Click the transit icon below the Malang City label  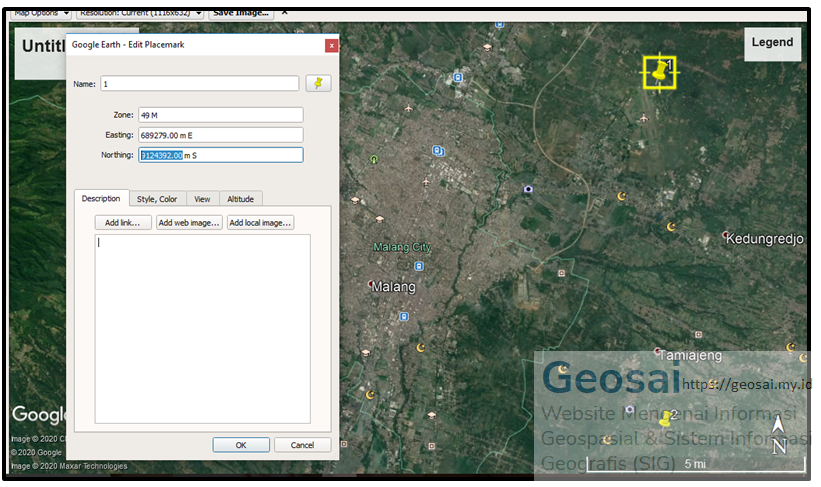point(419,266)
